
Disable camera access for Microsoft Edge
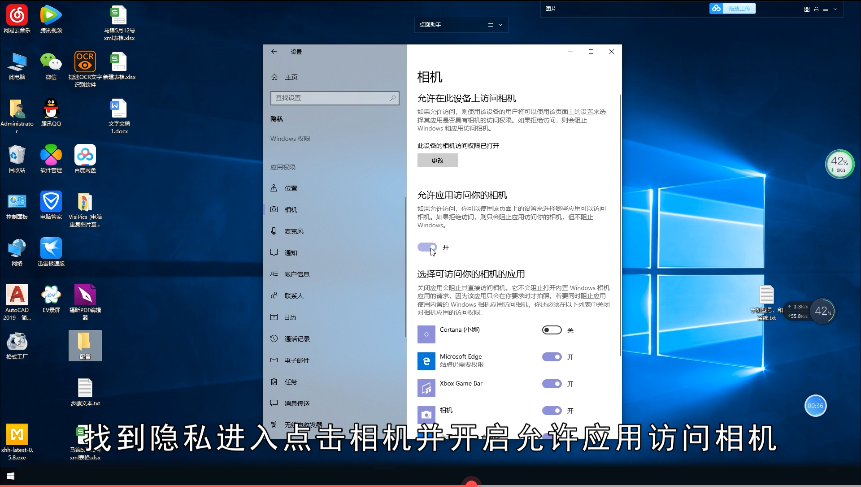click(x=552, y=357)
